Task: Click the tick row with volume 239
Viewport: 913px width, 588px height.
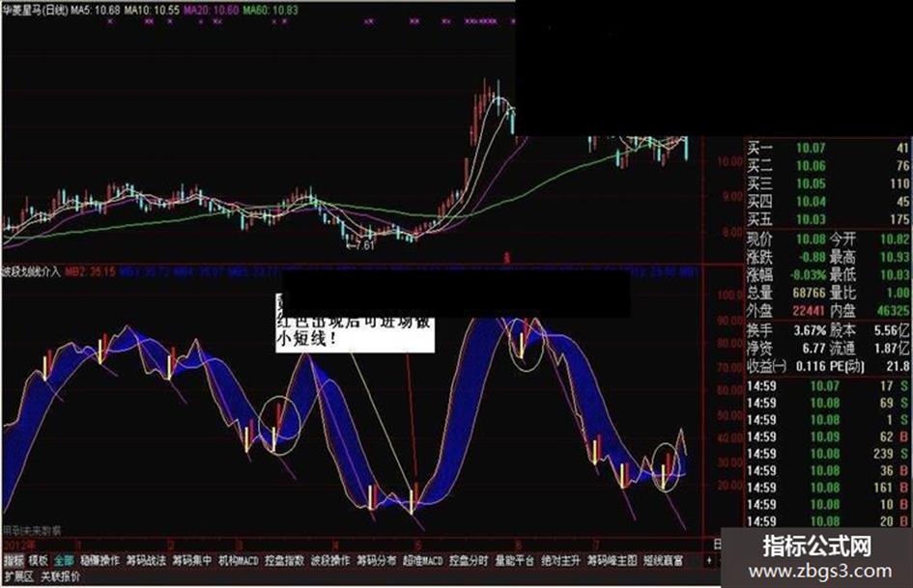Action: [828, 454]
